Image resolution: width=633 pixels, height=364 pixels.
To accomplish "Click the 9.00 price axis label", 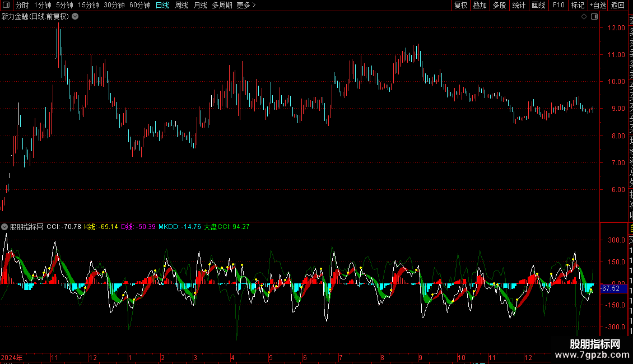I will point(618,109).
